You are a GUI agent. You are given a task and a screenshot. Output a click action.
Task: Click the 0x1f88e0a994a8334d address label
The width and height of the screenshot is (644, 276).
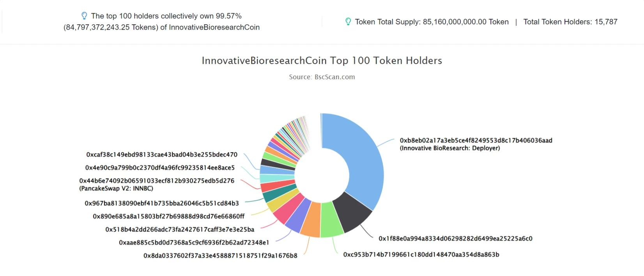(455, 238)
